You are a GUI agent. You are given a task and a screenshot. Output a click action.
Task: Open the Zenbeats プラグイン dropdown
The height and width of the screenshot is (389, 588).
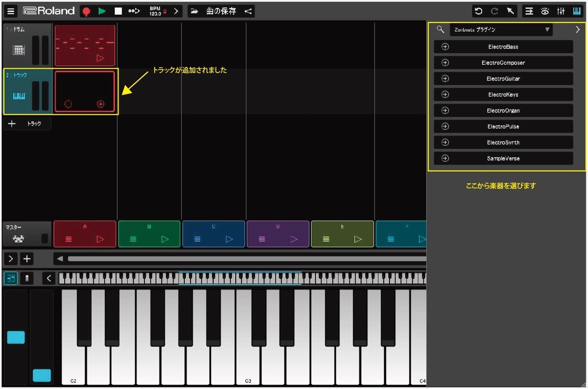501,29
